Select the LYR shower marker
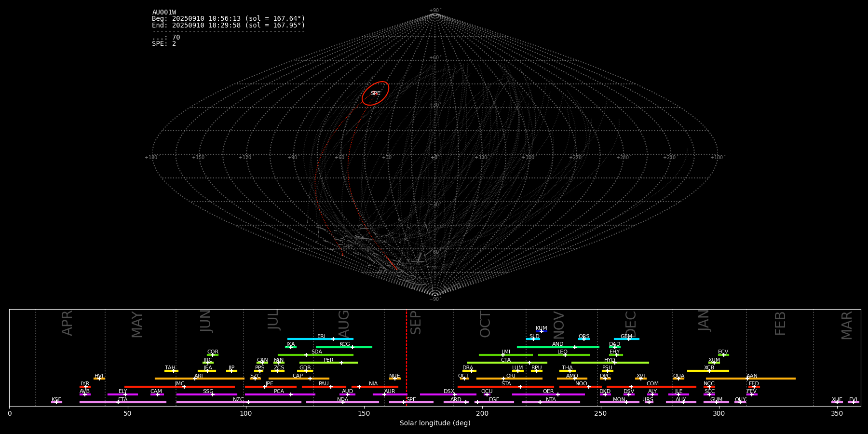 tap(85, 387)
